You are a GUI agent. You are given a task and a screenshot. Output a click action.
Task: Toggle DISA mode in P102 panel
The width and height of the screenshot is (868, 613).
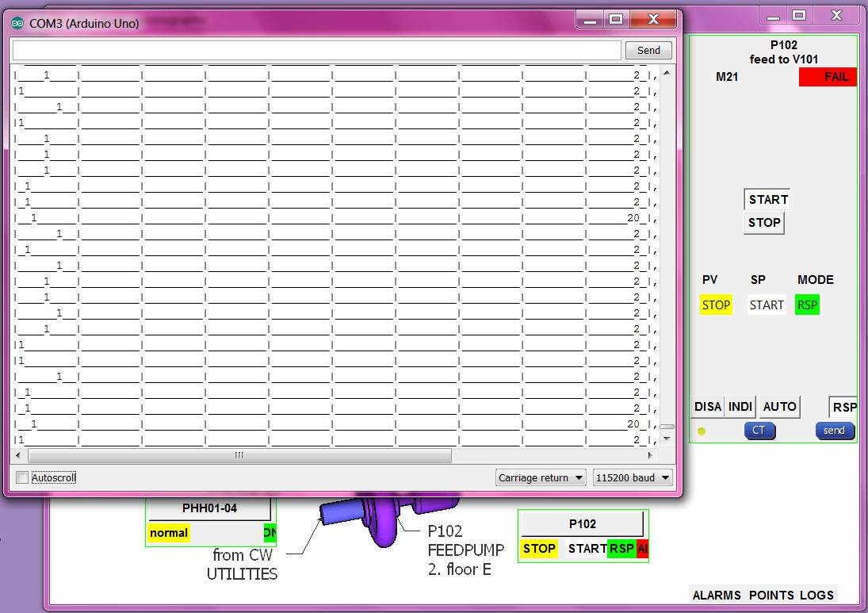[707, 407]
